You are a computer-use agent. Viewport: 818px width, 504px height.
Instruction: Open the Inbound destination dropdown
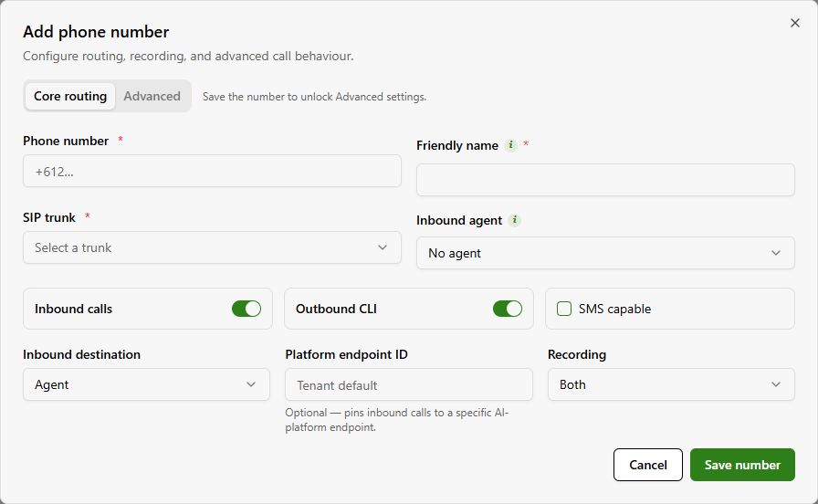(146, 384)
